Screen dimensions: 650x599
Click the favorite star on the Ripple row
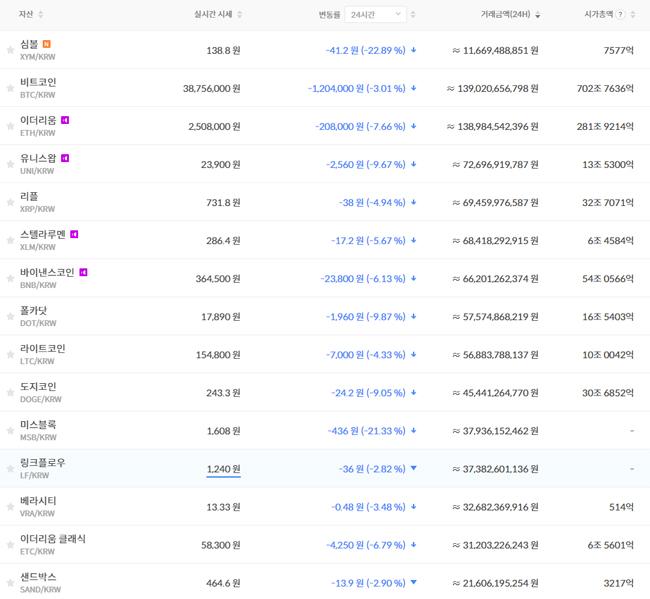tap(10, 202)
